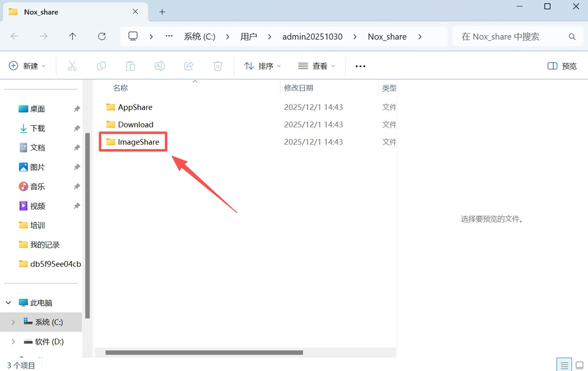Screen dimensions: 588x371
Task: Toggle the 预览 preview pane
Action: (x=562, y=66)
